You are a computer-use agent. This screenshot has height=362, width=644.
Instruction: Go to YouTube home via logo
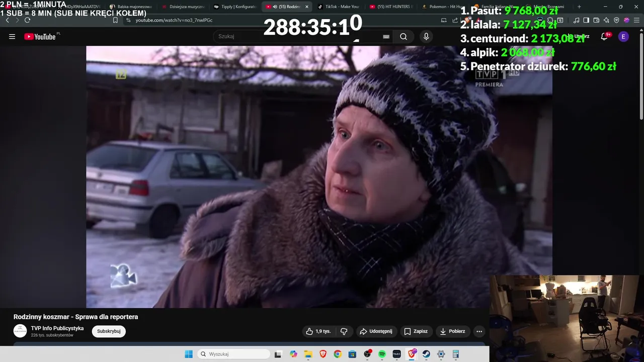[x=40, y=36]
